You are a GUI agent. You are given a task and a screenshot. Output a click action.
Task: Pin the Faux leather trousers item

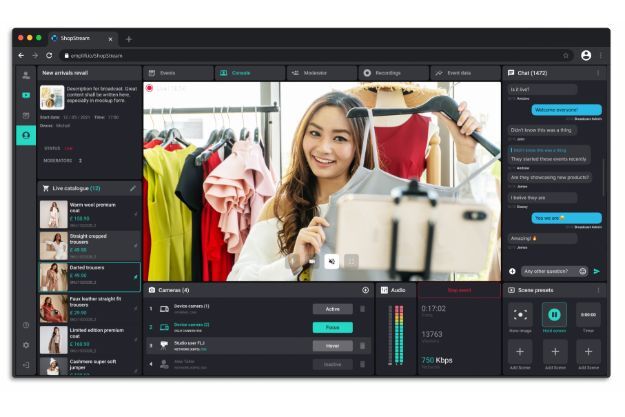[x=136, y=308]
